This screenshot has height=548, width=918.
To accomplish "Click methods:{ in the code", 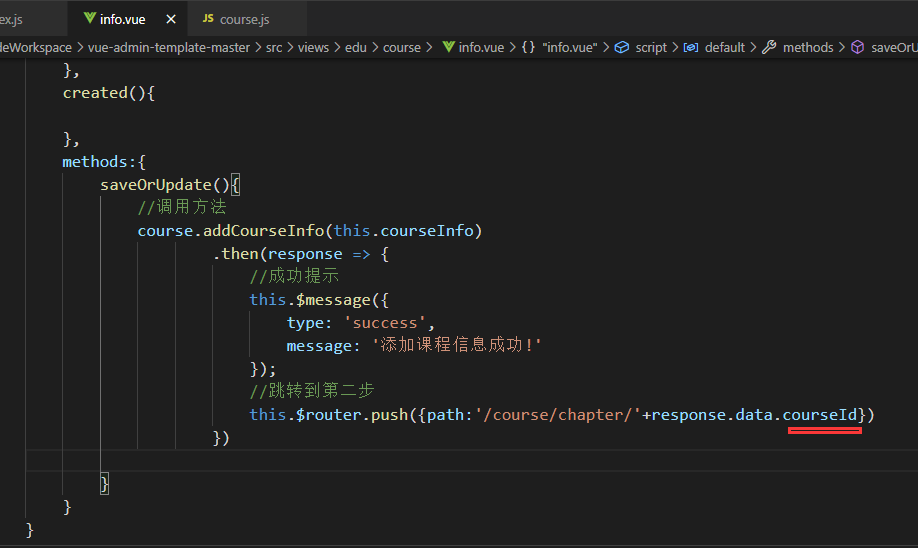I will click(104, 162).
